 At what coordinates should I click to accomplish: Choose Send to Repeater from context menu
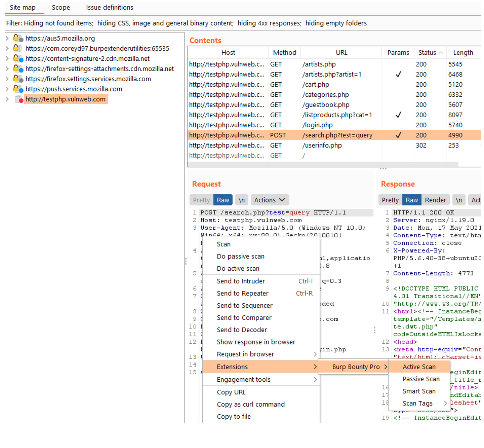pos(243,293)
